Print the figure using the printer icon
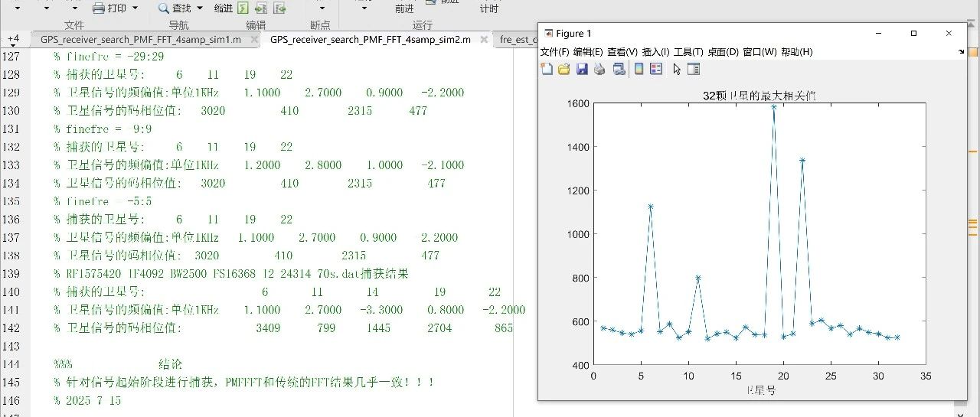 click(599, 70)
